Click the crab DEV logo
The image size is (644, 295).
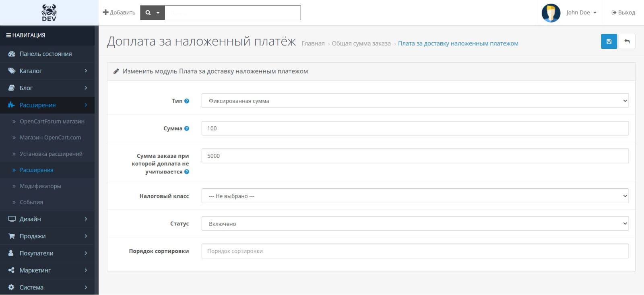[x=49, y=12]
